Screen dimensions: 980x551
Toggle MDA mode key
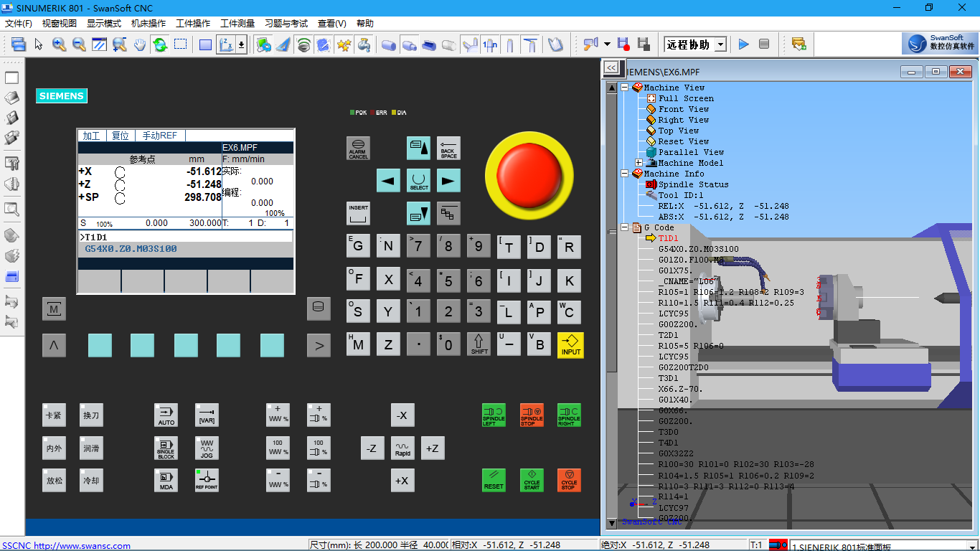(x=166, y=480)
